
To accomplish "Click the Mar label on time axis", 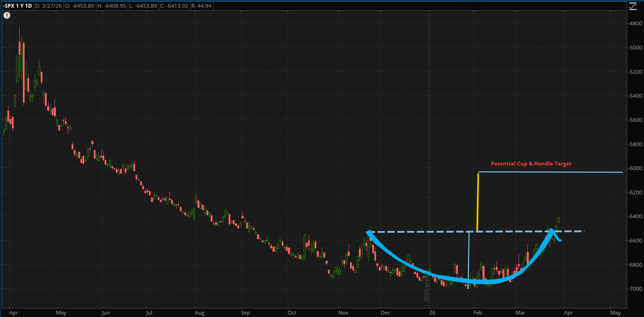I will (x=521, y=312).
